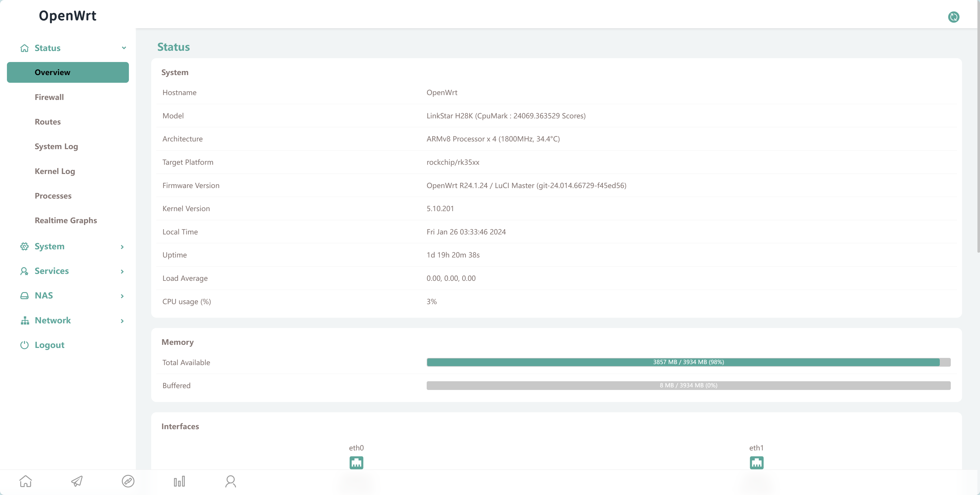Expand the Network menu chevron
Viewport: 980px width, 495px height.
(x=122, y=321)
